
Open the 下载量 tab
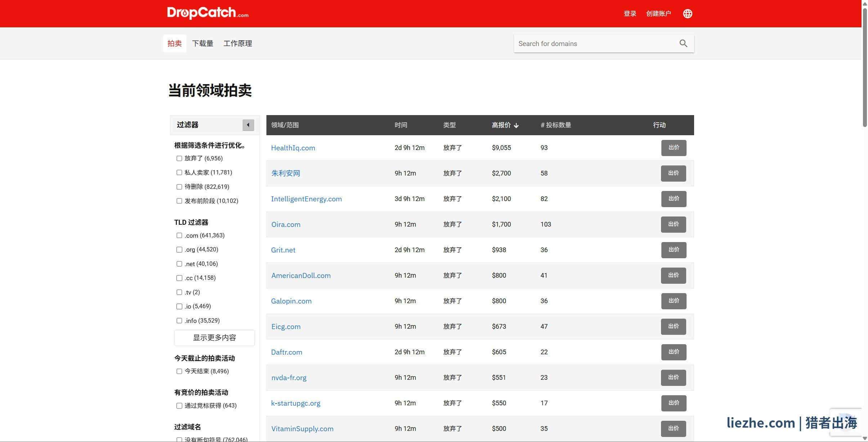(x=203, y=44)
